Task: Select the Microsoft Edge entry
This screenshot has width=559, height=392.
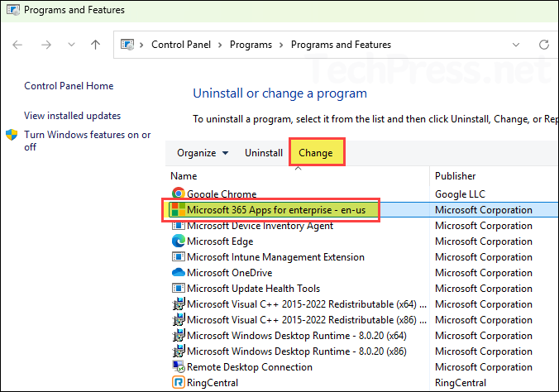Action: click(x=220, y=241)
